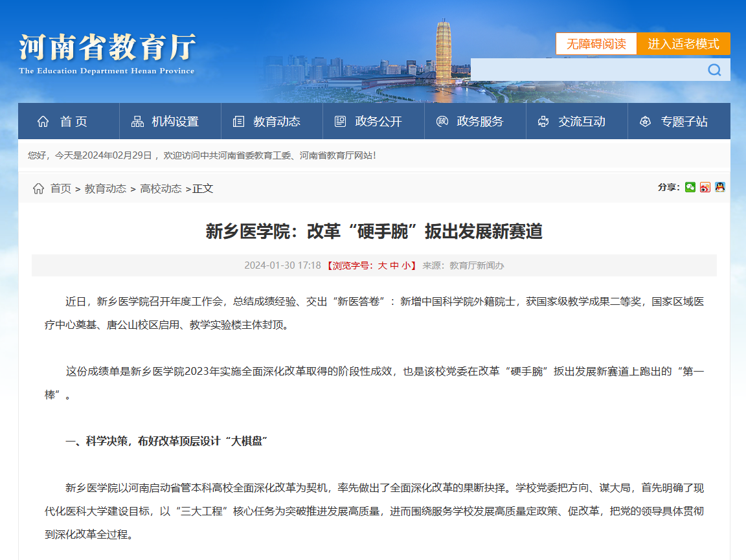The height and width of the screenshot is (560, 746).
Task: Click the 机构设置 organization icon
Action: [x=137, y=121]
